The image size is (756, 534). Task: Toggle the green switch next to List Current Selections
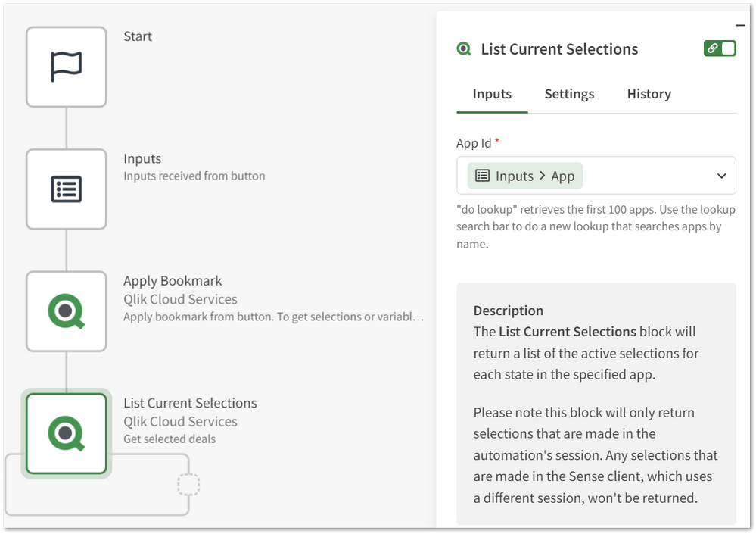[x=720, y=48]
